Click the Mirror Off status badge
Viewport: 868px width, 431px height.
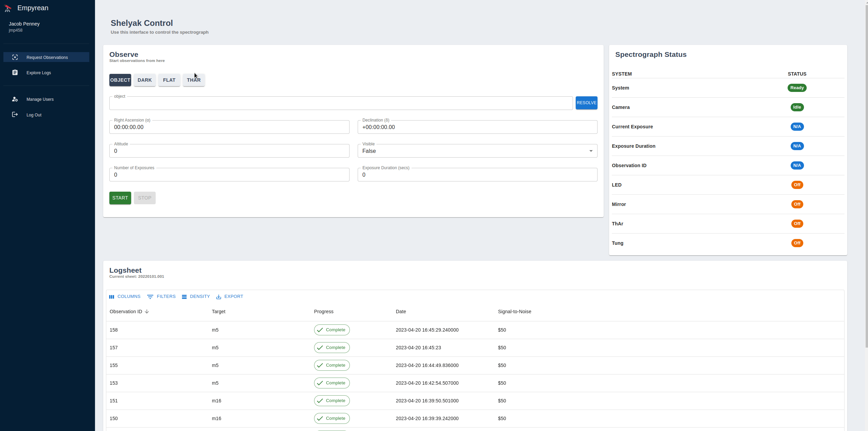point(797,204)
